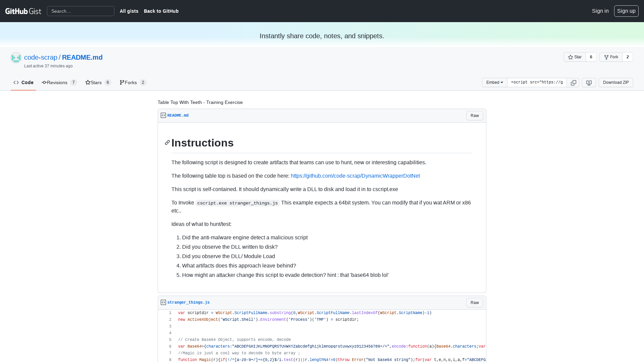Click the fork branch icon on Fork button
This screenshot has height=362, width=644.
(606, 57)
